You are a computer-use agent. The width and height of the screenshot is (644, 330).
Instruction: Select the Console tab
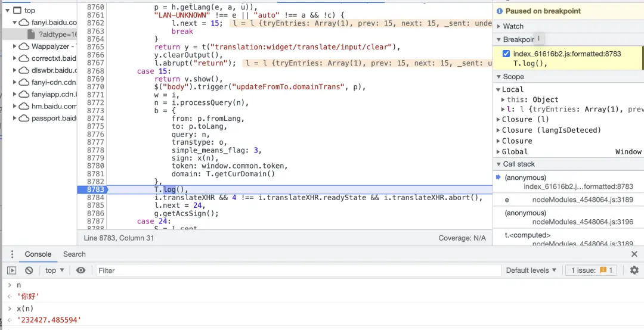pyautogui.click(x=38, y=254)
